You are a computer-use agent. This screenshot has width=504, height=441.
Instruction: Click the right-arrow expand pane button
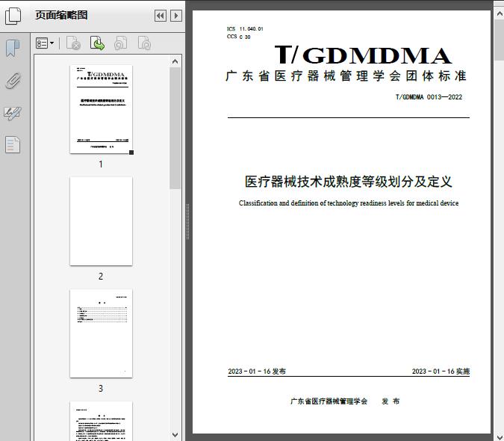click(175, 16)
